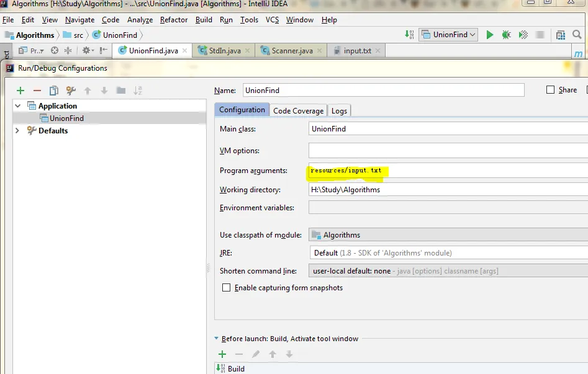Open the VCS menu
This screenshot has height=374, width=588.
[x=272, y=20]
